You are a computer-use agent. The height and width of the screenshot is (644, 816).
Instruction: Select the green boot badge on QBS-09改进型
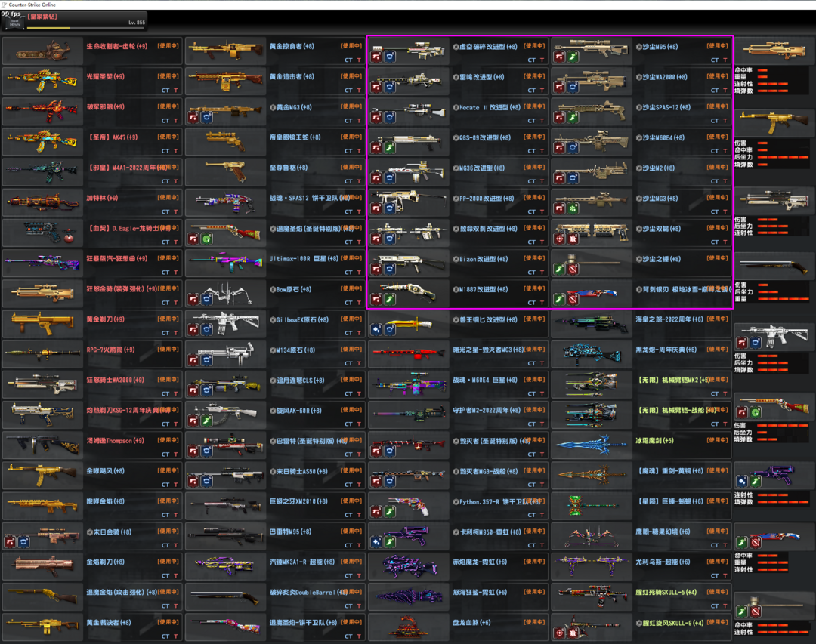[x=389, y=148]
